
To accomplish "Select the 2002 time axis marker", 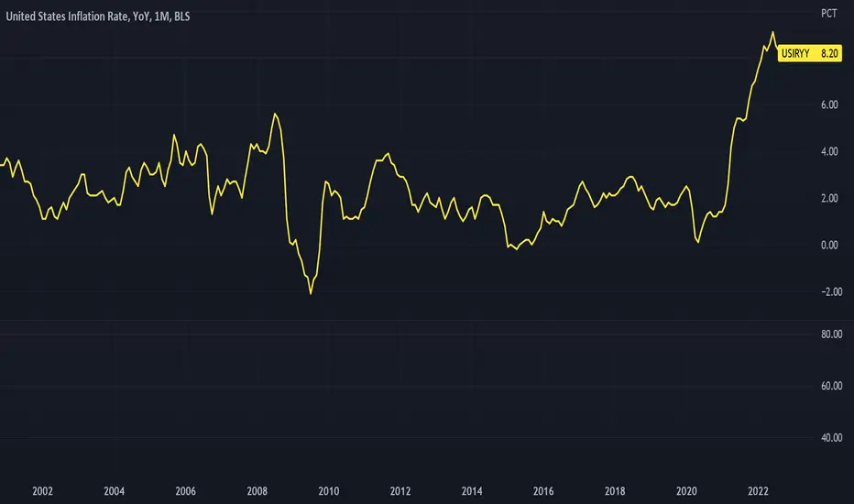I will [42, 491].
